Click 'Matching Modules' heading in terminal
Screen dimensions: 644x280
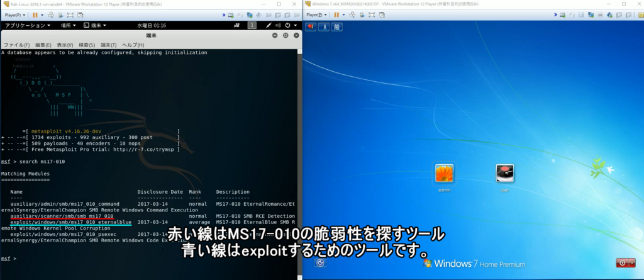pos(25,174)
